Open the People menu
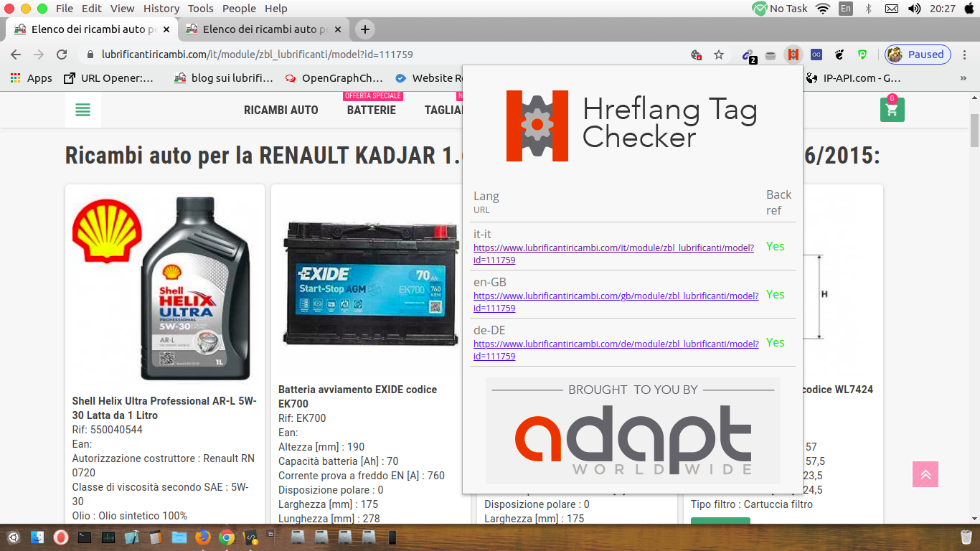This screenshot has height=551, width=980. (239, 9)
